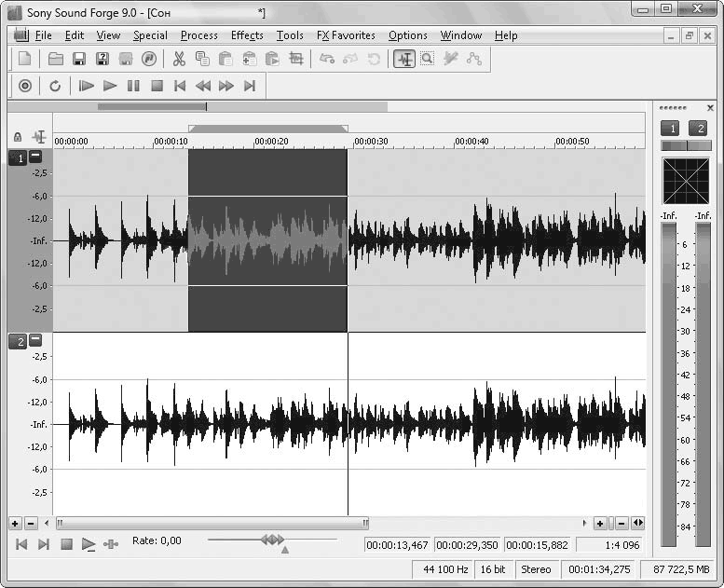Viewport: 724px width, 588px height.
Task: Open the Process menu
Action: click(x=198, y=35)
